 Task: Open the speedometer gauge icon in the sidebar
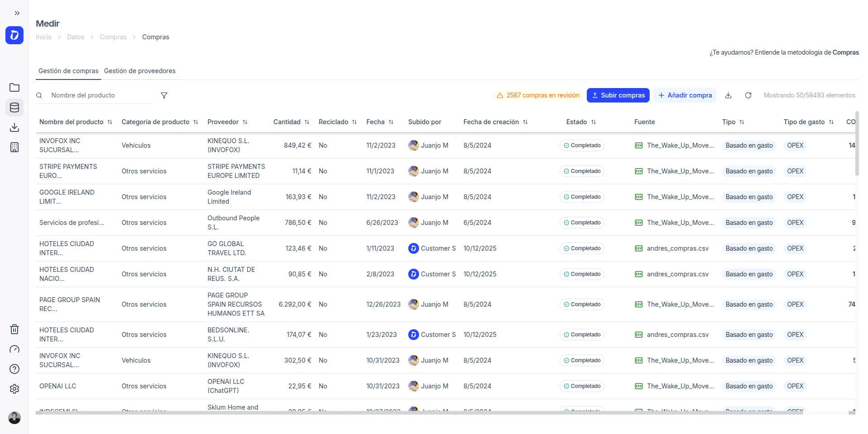(x=14, y=349)
